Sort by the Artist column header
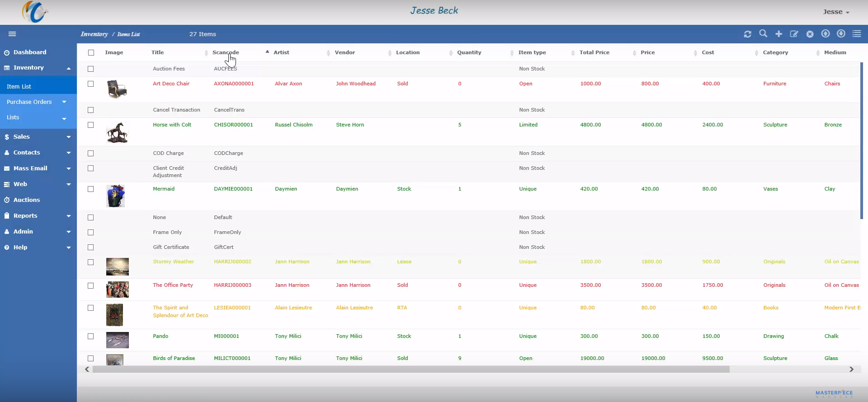Image resolution: width=868 pixels, height=402 pixels. coord(281,52)
